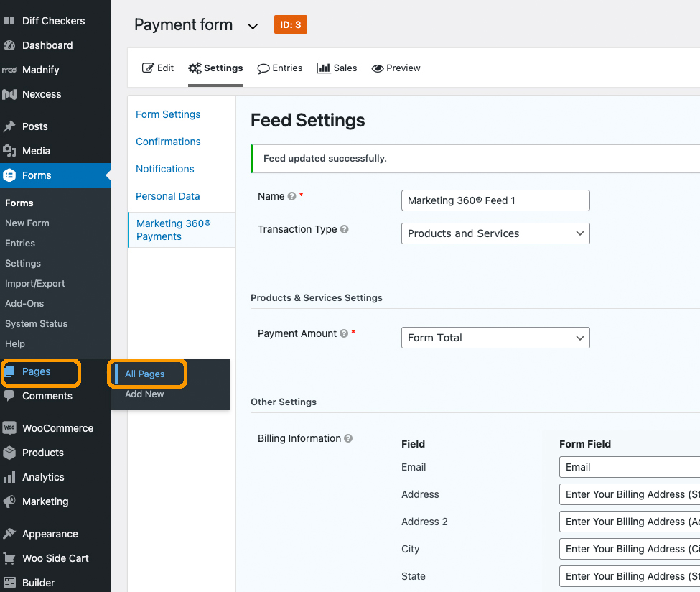700x592 pixels.
Task: Open Confirmations settings
Action: tap(168, 142)
